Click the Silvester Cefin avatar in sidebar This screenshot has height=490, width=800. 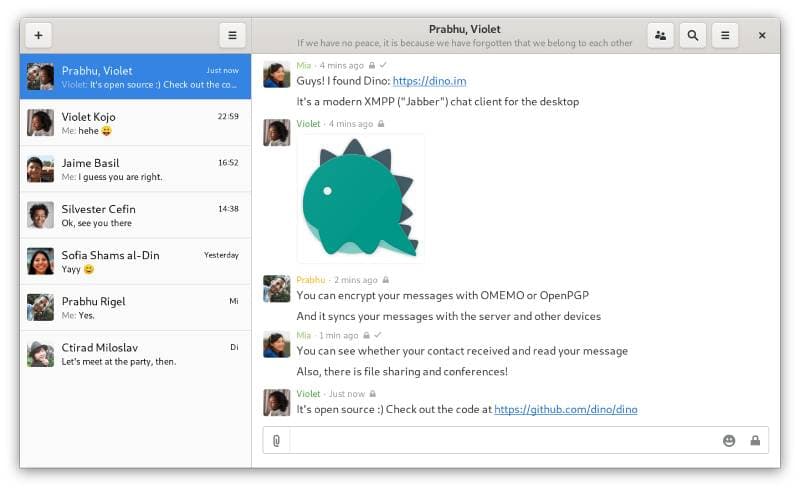point(40,215)
